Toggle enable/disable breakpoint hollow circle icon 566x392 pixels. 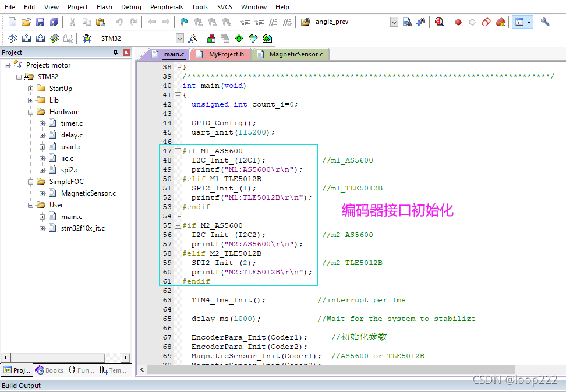[x=472, y=22]
